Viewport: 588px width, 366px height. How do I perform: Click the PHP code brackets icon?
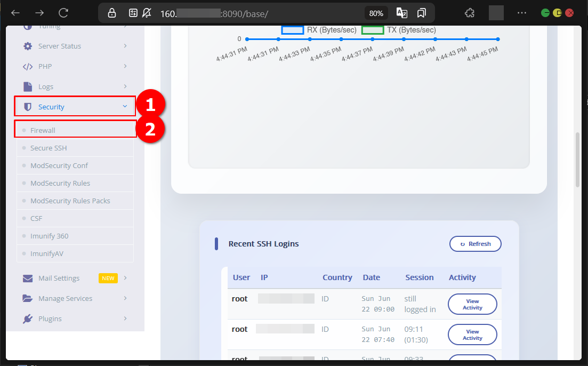point(28,67)
